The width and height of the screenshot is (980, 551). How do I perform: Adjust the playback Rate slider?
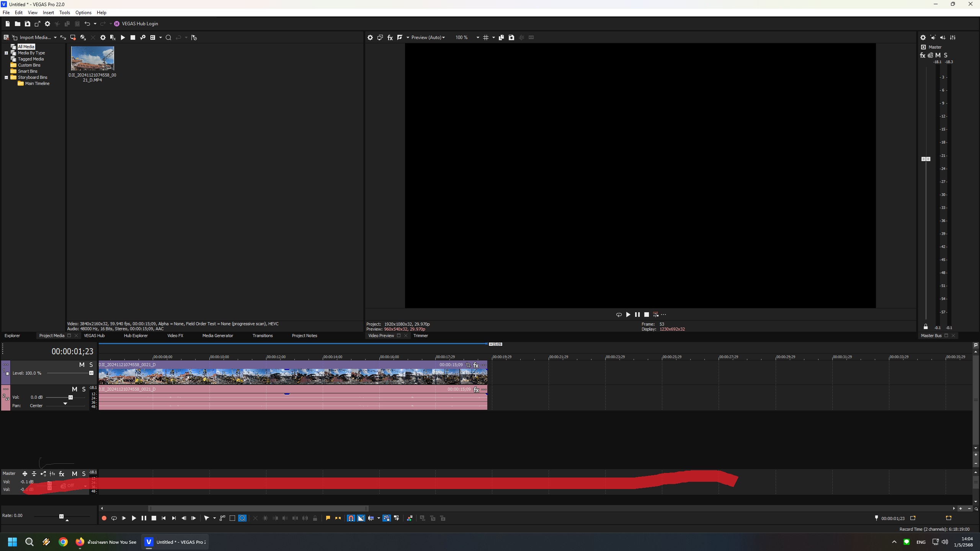pos(62,516)
